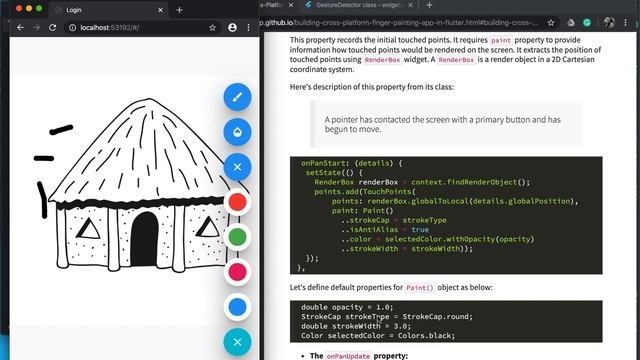The image size is (640, 360).
Task: Click the site info icon beside localhost
Action: click(x=72, y=27)
